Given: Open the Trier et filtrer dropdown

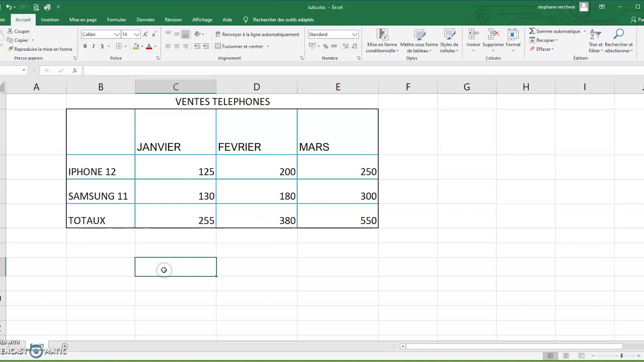Looking at the screenshot, I should point(596,41).
